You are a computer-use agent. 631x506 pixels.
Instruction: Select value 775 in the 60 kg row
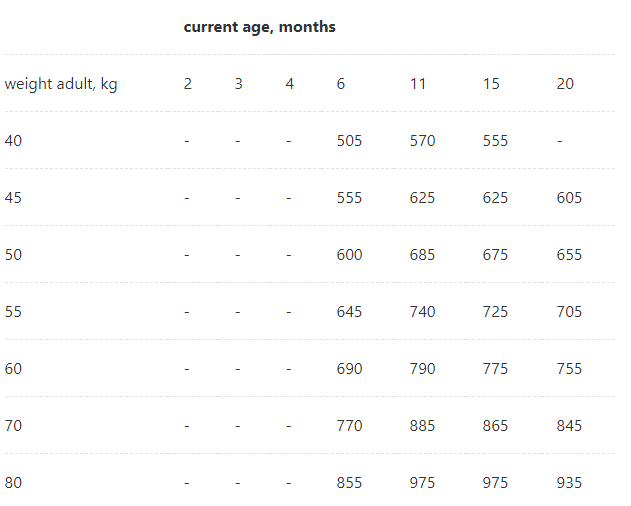tap(495, 369)
